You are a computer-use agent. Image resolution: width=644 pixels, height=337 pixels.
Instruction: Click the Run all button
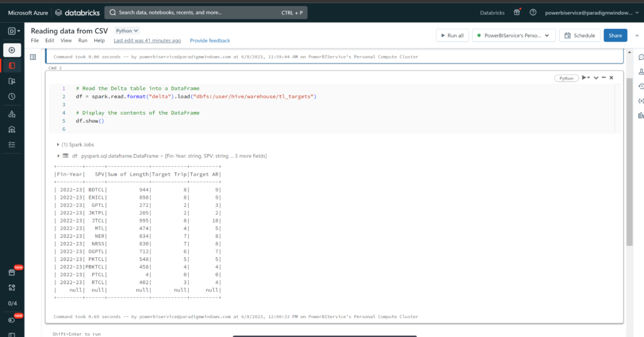pyautogui.click(x=452, y=35)
